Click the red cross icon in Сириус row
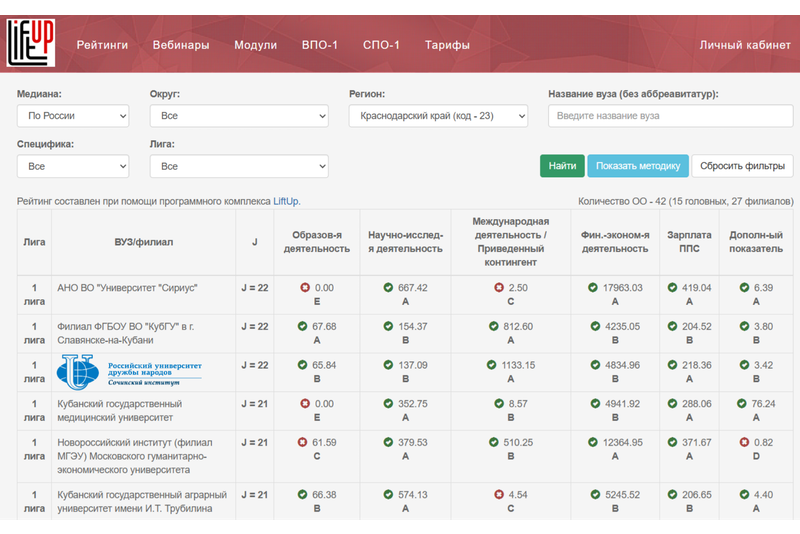The width and height of the screenshot is (800, 534). (305, 288)
